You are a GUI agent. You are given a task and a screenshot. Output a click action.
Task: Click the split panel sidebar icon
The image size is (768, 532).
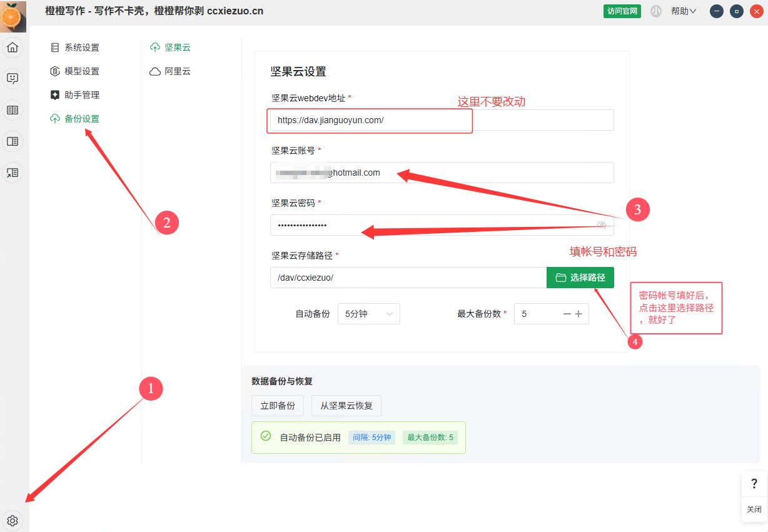[x=13, y=141]
